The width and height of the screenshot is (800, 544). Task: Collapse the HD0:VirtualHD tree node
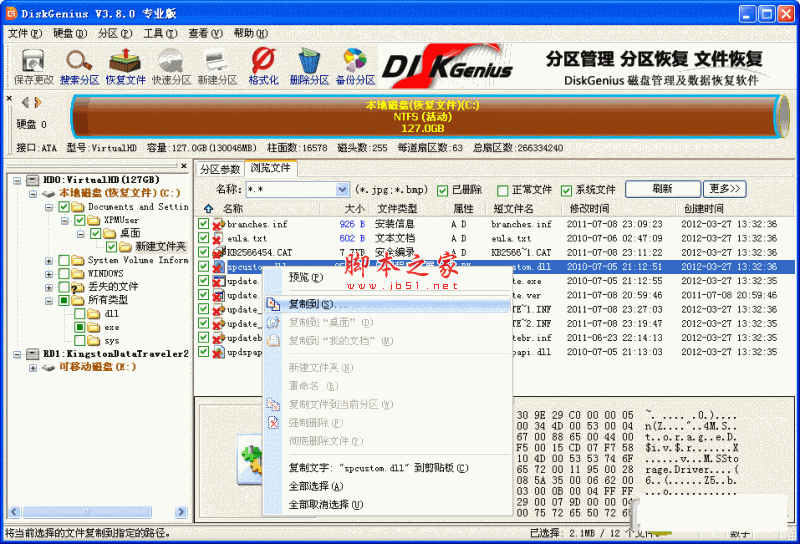click(17, 180)
